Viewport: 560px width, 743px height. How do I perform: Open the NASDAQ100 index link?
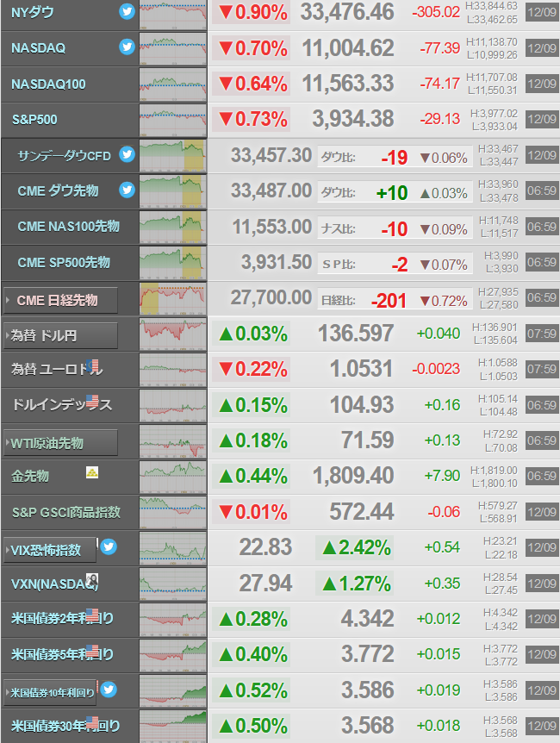[x=48, y=84]
